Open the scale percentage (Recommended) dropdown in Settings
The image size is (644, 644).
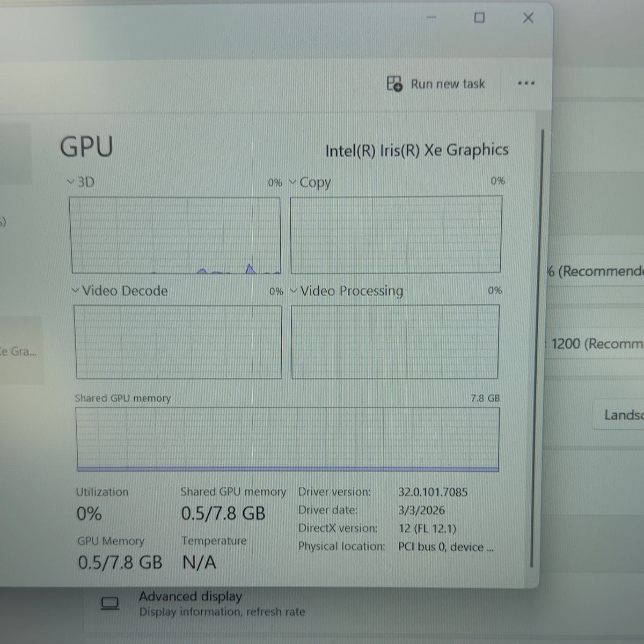click(594, 271)
